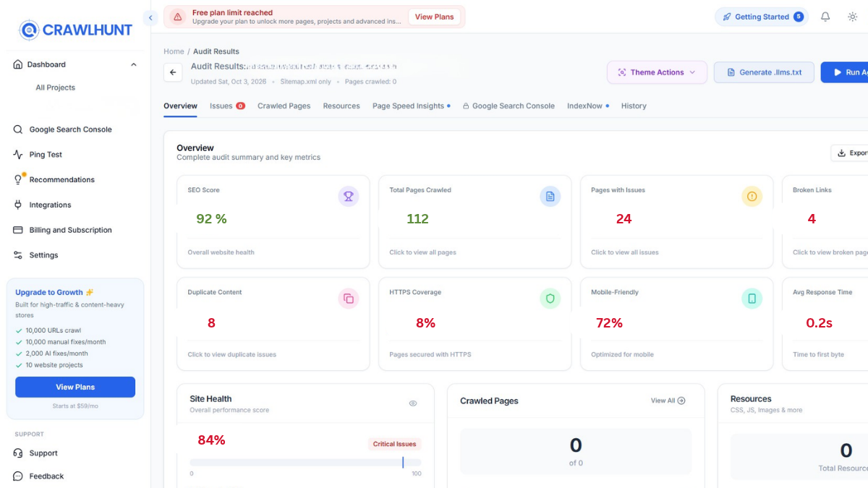Collapse the Dashboard menu chevron
The width and height of the screenshot is (868, 488).
(x=133, y=64)
